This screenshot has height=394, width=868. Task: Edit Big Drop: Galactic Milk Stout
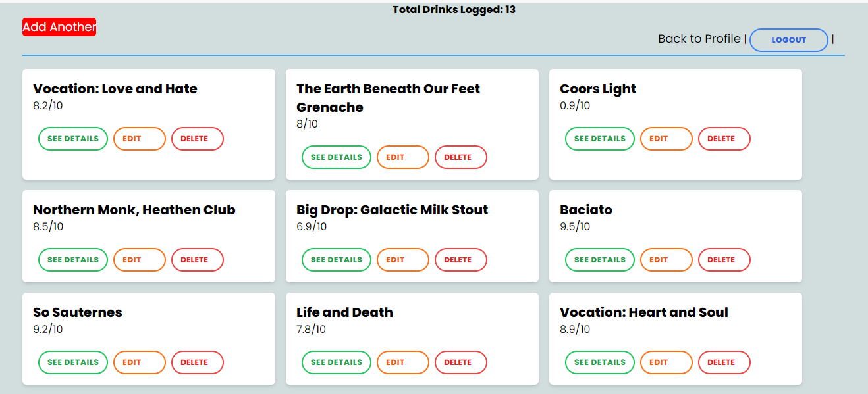402,259
